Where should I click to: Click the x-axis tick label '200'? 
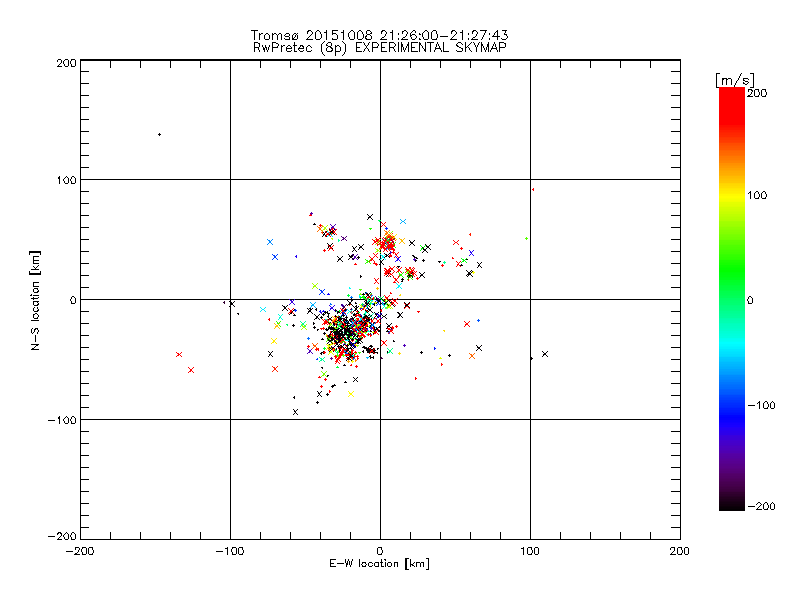pyautogui.click(x=680, y=551)
